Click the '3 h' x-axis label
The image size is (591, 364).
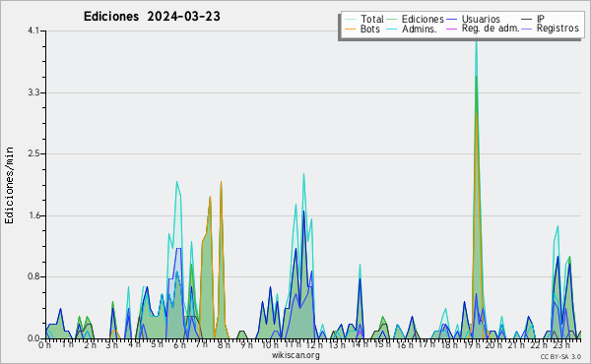pos(112,344)
